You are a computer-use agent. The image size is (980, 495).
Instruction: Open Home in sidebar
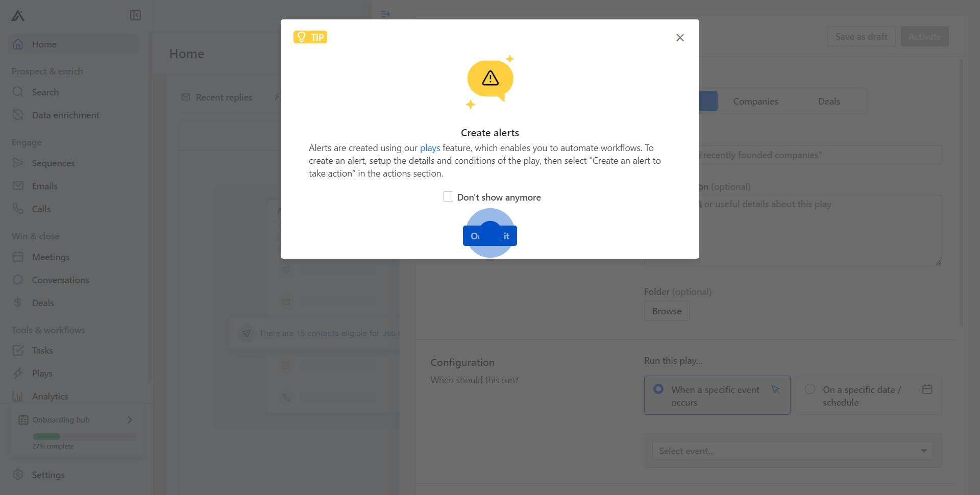pyautogui.click(x=75, y=44)
